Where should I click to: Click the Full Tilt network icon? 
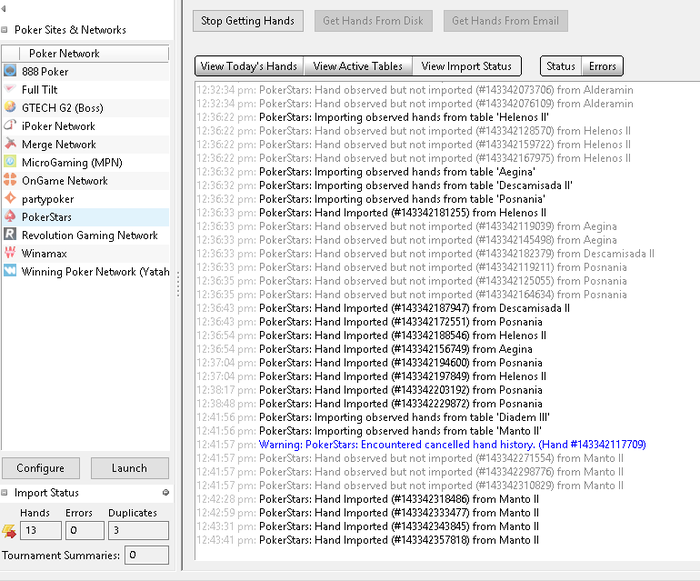click(10, 89)
